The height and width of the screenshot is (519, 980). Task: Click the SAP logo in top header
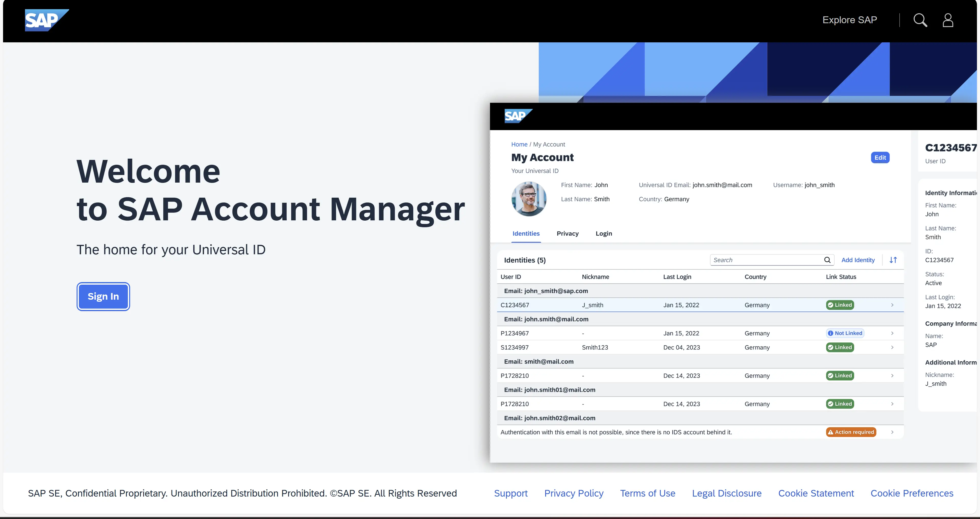pos(47,20)
